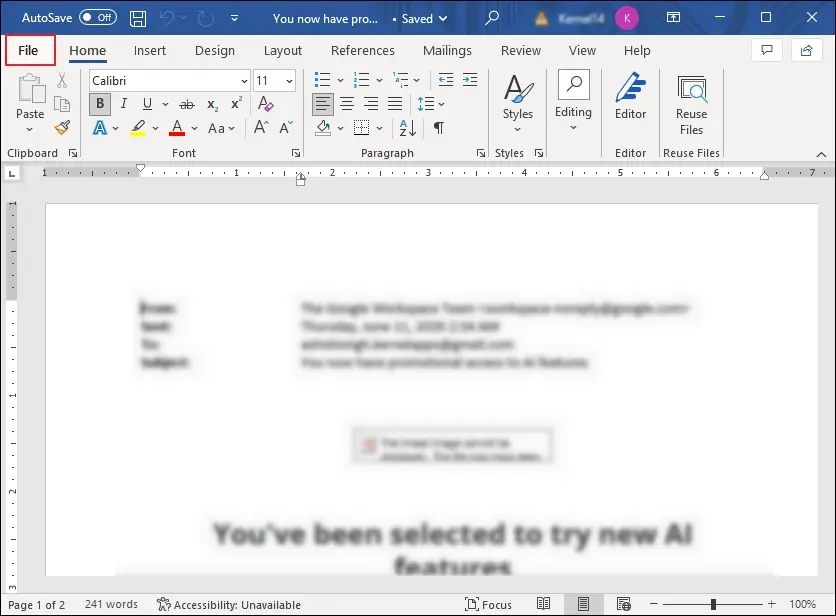Switch to the Design tab

[215, 51]
